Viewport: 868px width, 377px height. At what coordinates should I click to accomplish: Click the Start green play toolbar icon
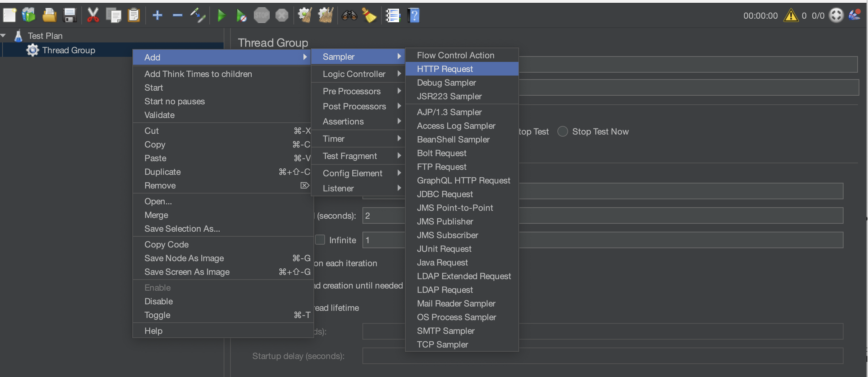point(221,15)
